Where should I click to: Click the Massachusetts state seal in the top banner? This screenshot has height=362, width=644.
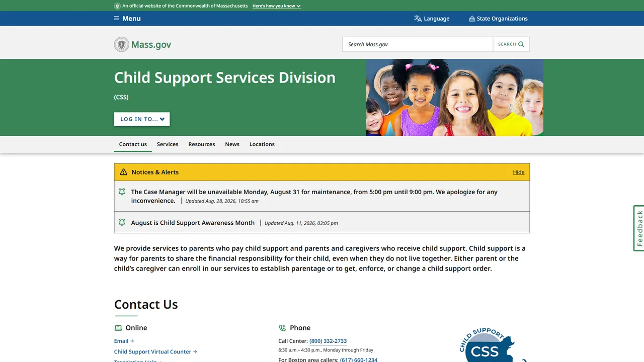(x=117, y=6)
